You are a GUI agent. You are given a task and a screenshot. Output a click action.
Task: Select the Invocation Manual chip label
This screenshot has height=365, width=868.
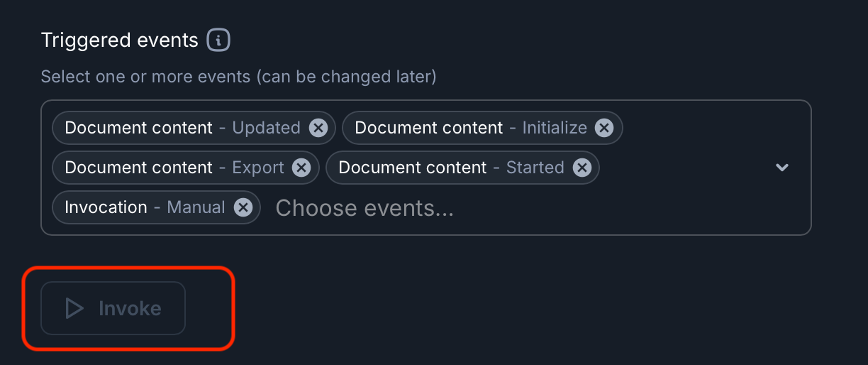pos(145,207)
